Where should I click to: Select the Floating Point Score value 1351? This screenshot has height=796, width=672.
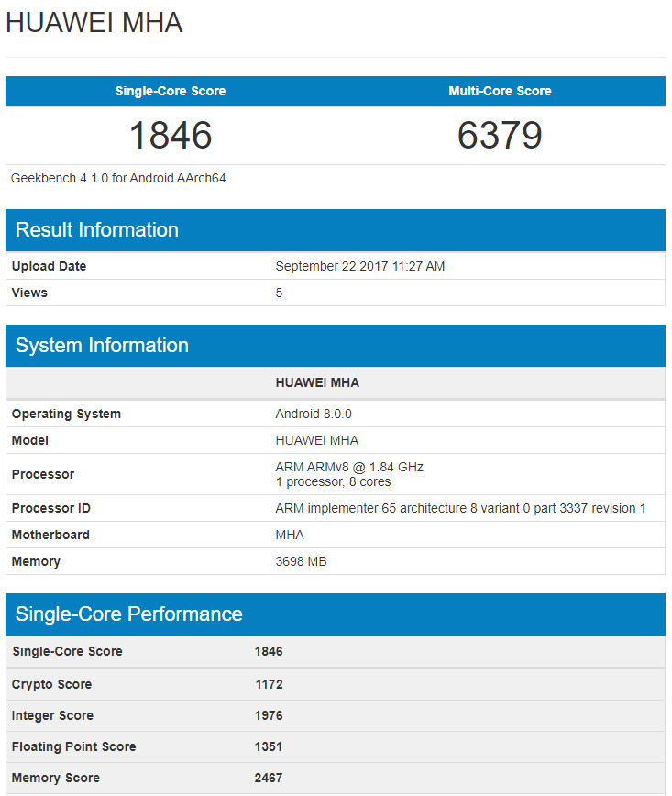coord(269,746)
